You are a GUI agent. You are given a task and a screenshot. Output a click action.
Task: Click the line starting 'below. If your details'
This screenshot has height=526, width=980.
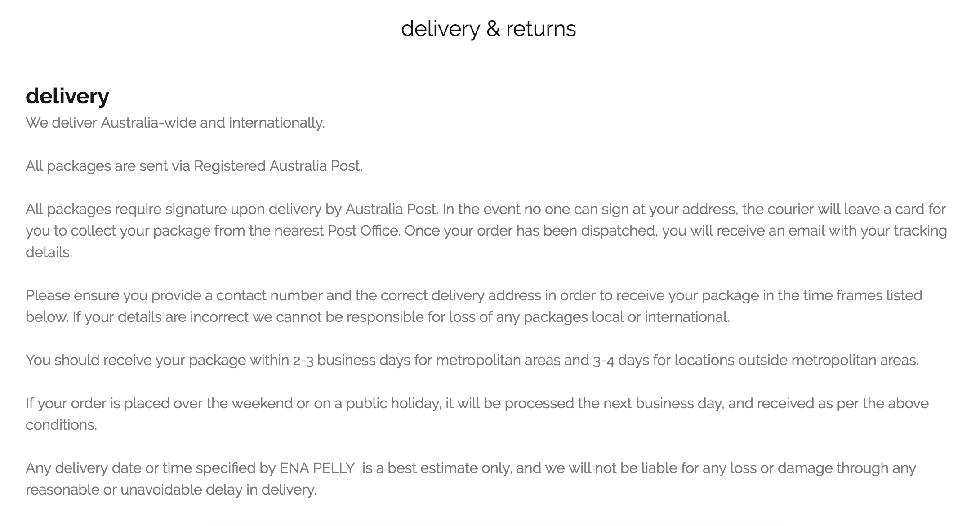[x=378, y=317]
